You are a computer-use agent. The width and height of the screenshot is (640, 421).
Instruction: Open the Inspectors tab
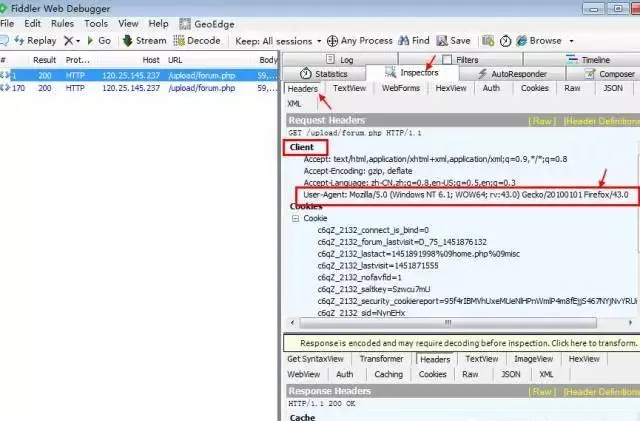tap(412, 73)
